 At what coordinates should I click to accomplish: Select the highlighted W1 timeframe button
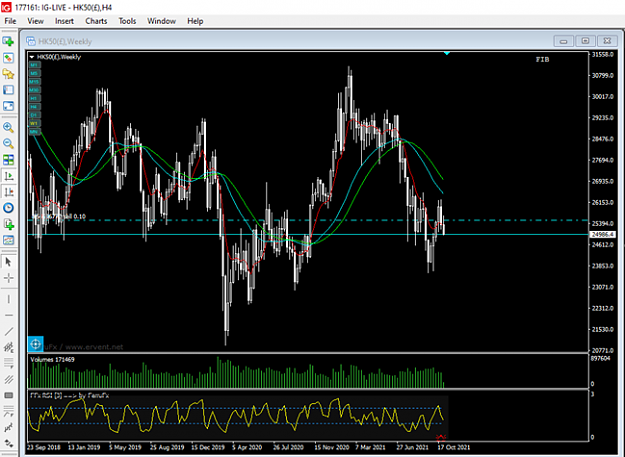pos(34,124)
